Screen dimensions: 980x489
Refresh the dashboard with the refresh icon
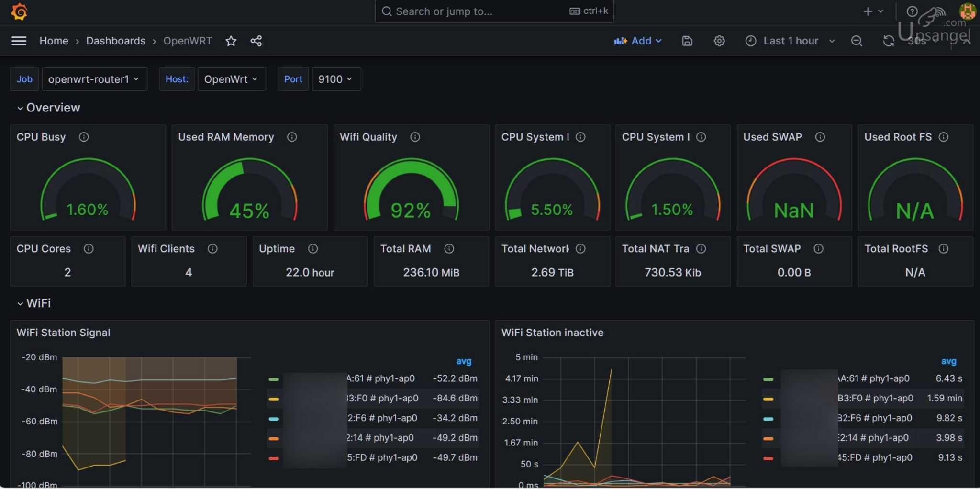pyautogui.click(x=889, y=41)
